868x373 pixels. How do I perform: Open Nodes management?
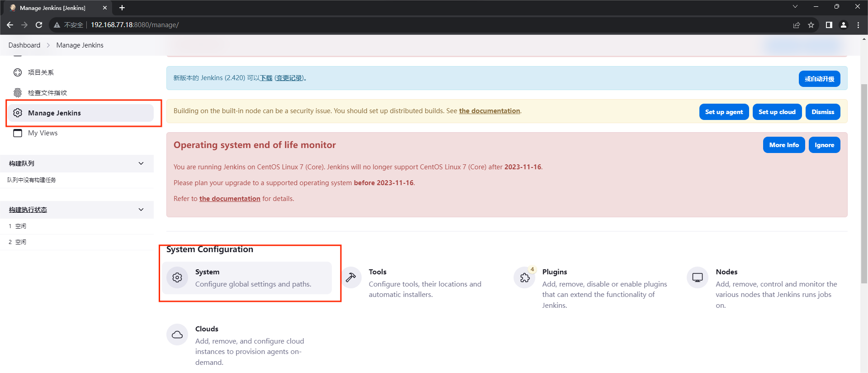point(768,288)
